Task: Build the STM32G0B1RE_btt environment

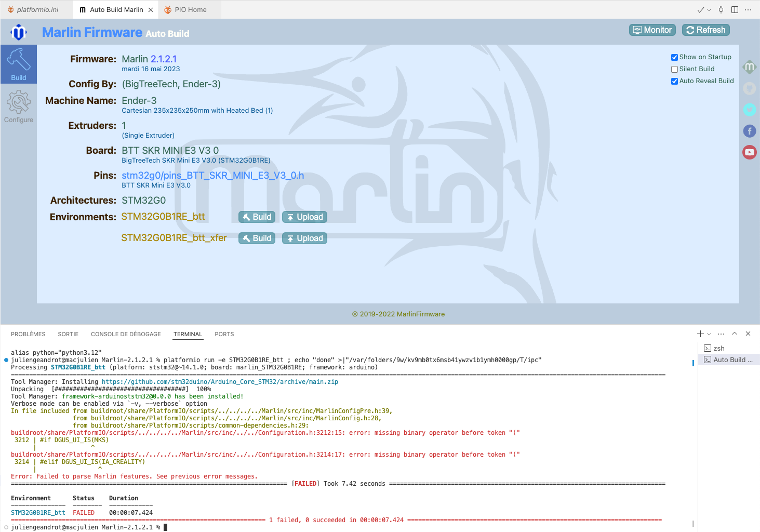Action: pyautogui.click(x=257, y=217)
